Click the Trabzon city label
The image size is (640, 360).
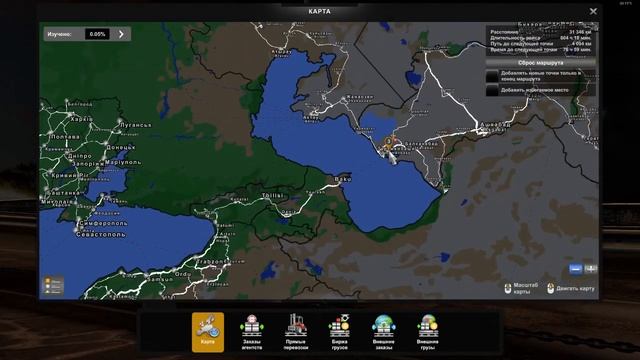point(211,261)
